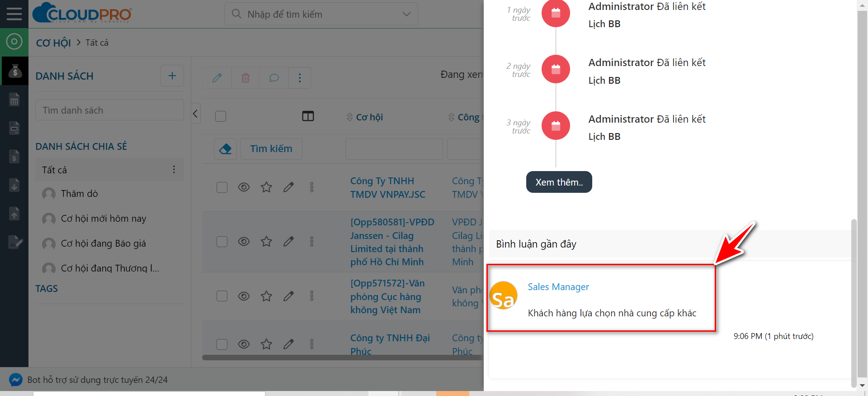Star the Công ty TNHH Đại Phúc row
The height and width of the screenshot is (396, 868).
pos(266,344)
